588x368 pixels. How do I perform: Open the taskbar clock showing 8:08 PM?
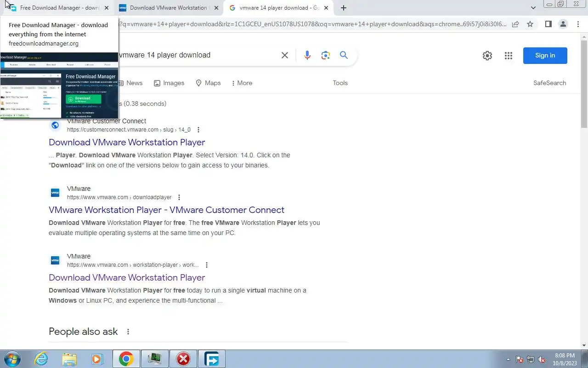[565, 359]
